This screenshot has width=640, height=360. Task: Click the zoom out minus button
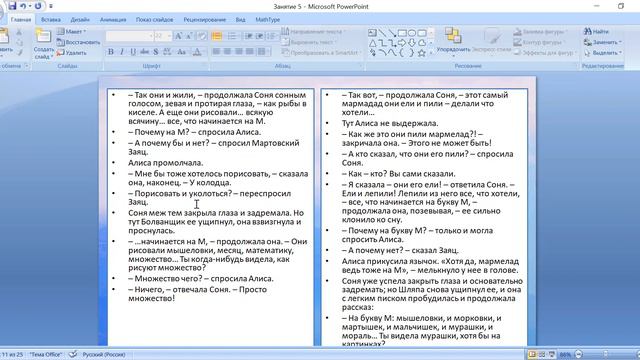click(578, 354)
